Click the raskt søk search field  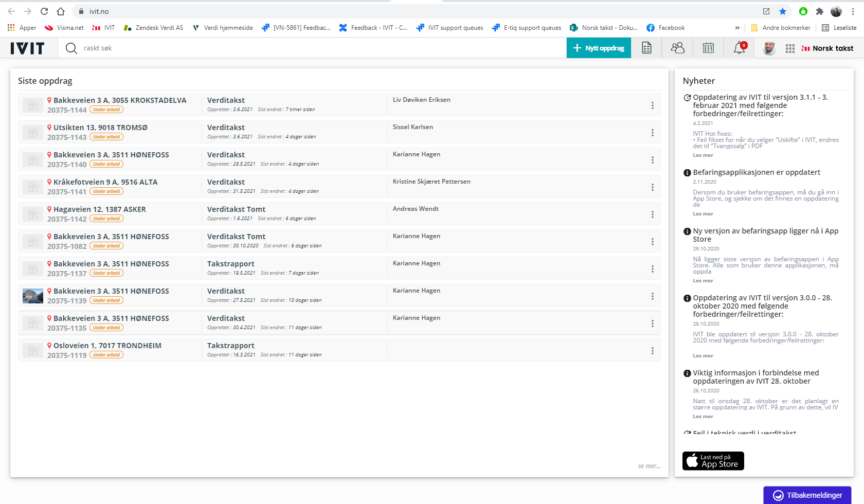click(x=206, y=48)
